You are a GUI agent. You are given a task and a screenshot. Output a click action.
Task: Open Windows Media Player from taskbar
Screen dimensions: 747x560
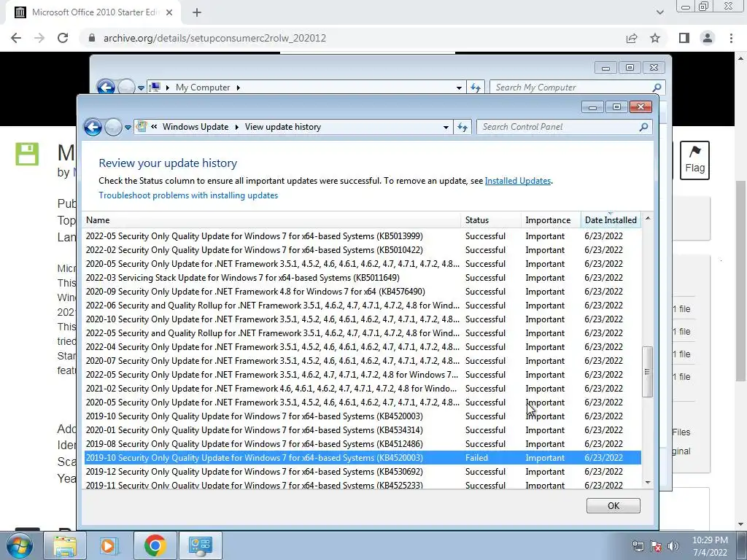[x=108, y=545]
